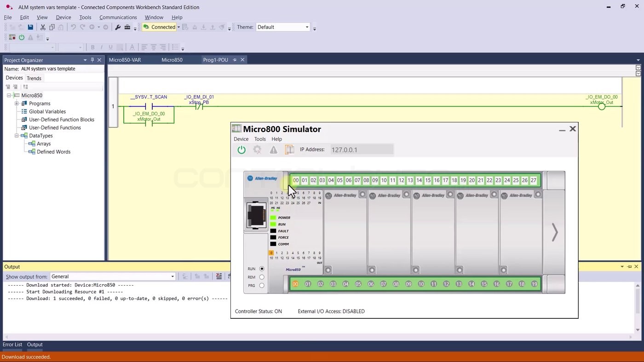Click the orange module icon beside IP Address
Screen dimensions: 644x362
[x=289, y=149]
